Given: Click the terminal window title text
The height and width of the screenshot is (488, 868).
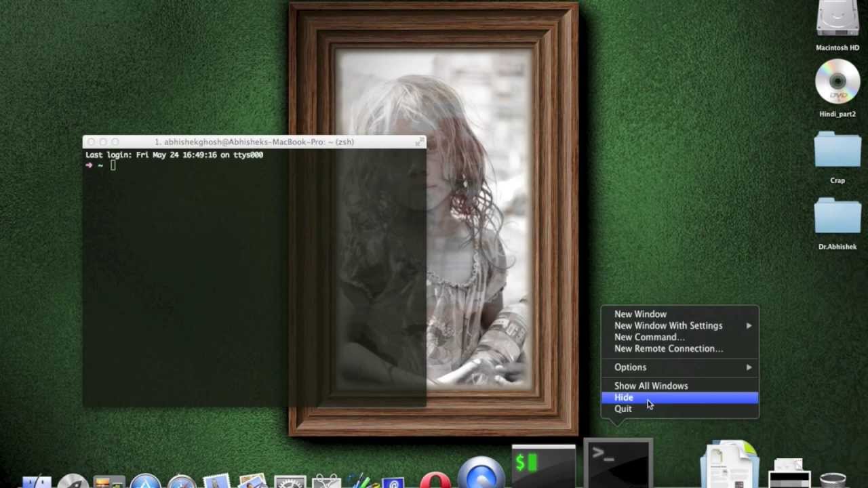Looking at the screenshot, I should (x=254, y=142).
